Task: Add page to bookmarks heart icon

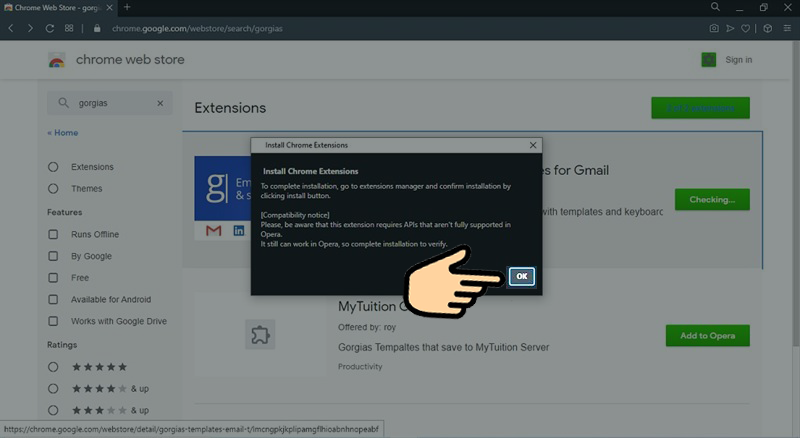Action: tap(745, 29)
